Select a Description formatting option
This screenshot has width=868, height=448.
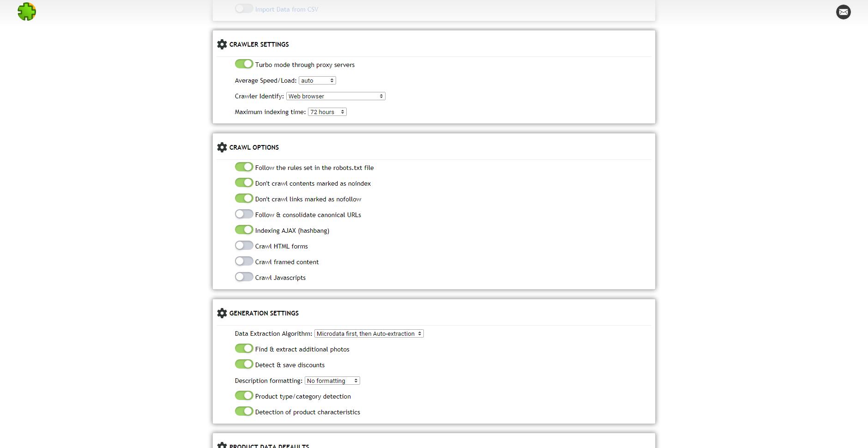332,381
